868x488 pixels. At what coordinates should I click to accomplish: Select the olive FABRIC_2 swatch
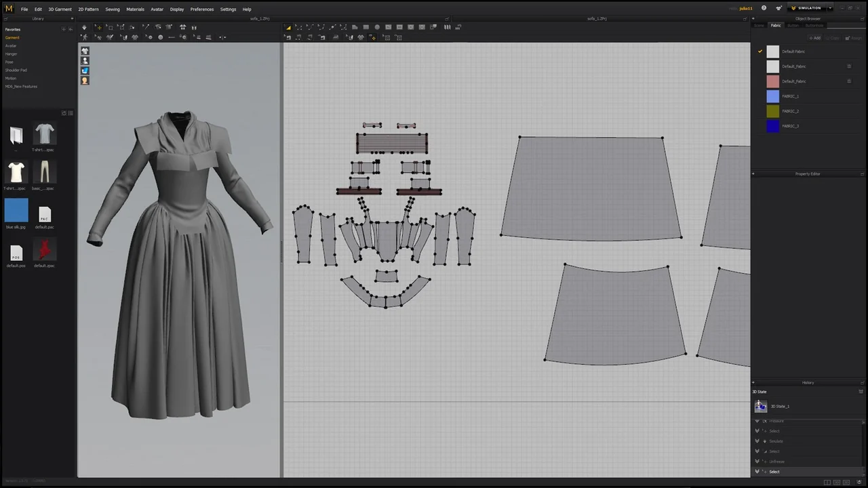click(x=772, y=111)
